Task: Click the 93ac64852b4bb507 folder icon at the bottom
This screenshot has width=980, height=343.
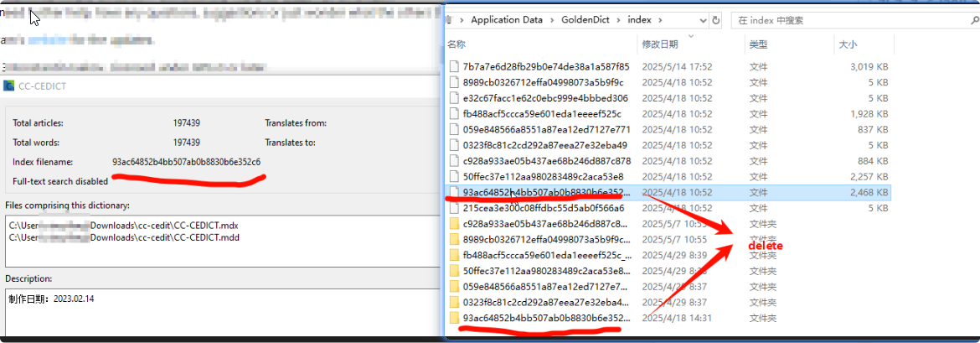Action: point(454,318)
